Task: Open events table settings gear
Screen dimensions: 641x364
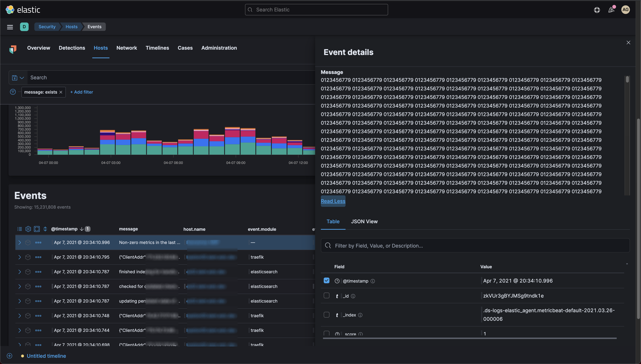Action: (x=28, y=229)
